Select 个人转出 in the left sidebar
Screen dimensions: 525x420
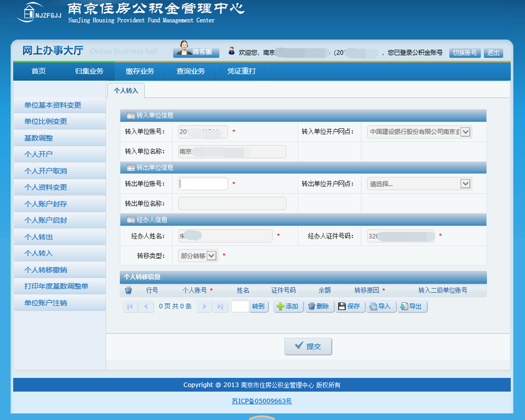(x=38, y=237)
